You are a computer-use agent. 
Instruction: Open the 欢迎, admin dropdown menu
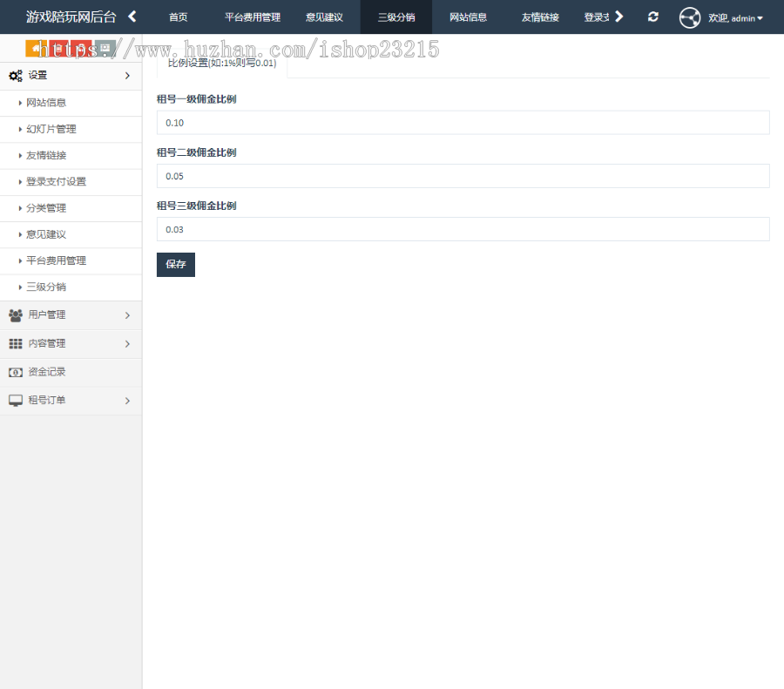pos(735,18)
